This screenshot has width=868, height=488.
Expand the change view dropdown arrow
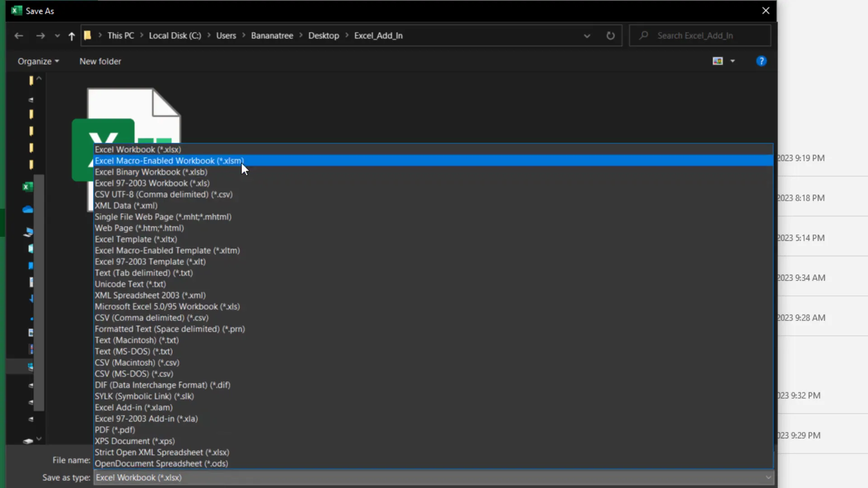click(732, 61)
